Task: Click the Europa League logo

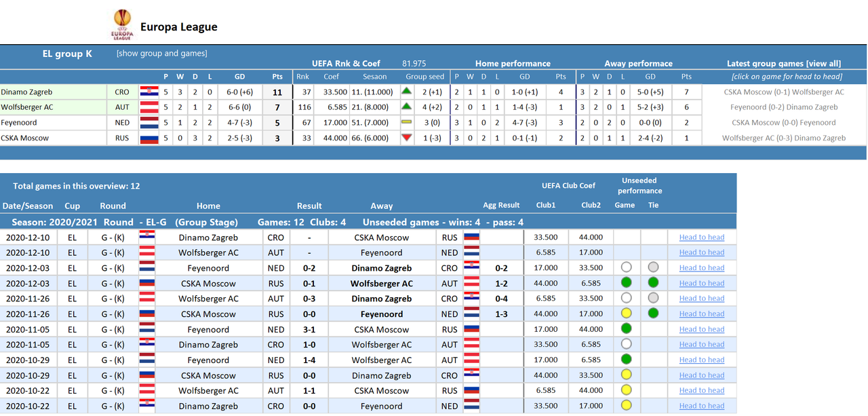Action: pyautogui.click(x=122, y=25)
